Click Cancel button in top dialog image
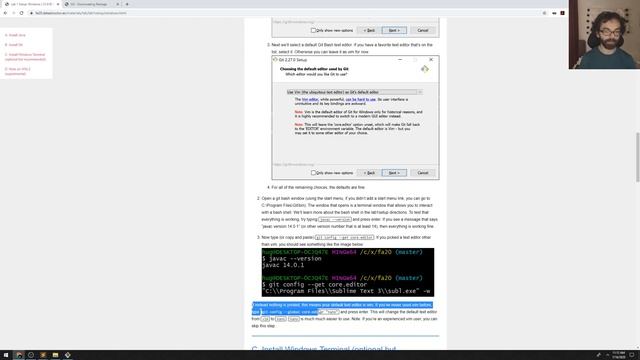 422,30
